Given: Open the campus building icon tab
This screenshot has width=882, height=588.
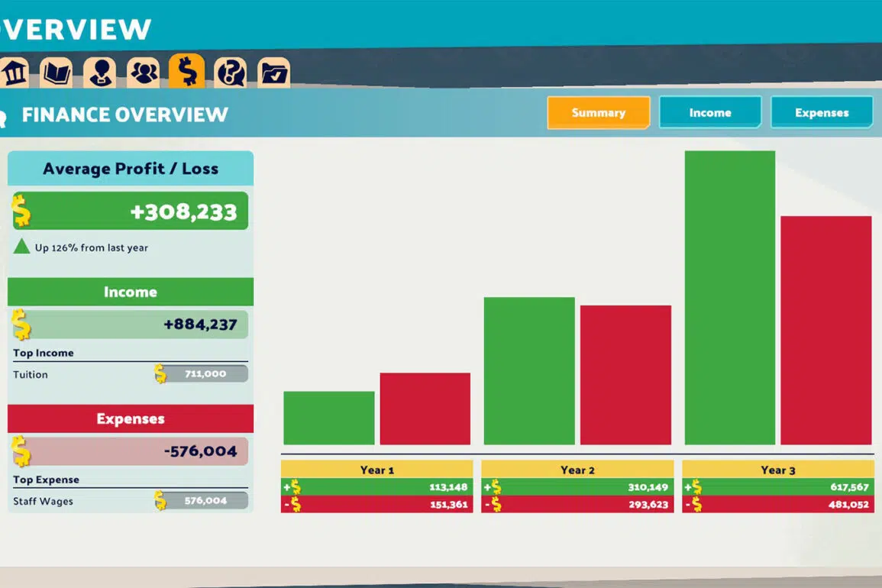Looking at the screenshot, I should click(14, 73).
